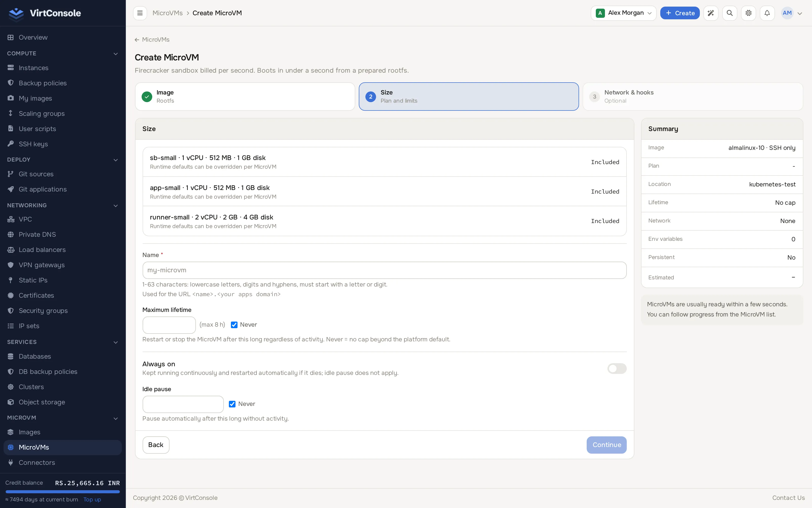Select the Size step tab
The image size is (812, 508).
click(x=469, y=97)
